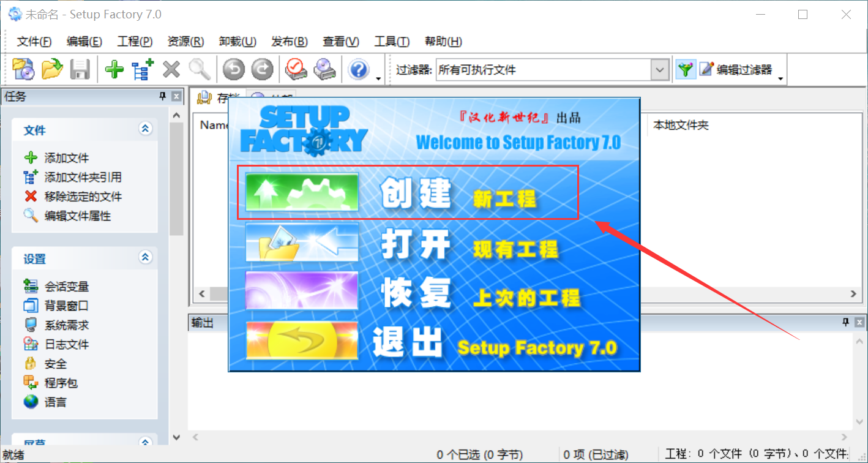868x463 pixels.
Task: Click the Undo toolbar icon
Action: point(234,69)
